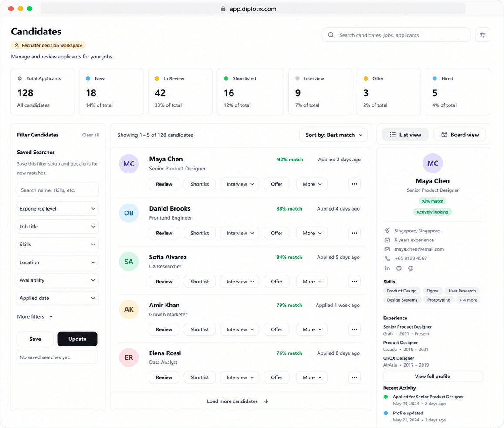
Task: Expand the Job title dropdown
Action: (x=58, y=227)
